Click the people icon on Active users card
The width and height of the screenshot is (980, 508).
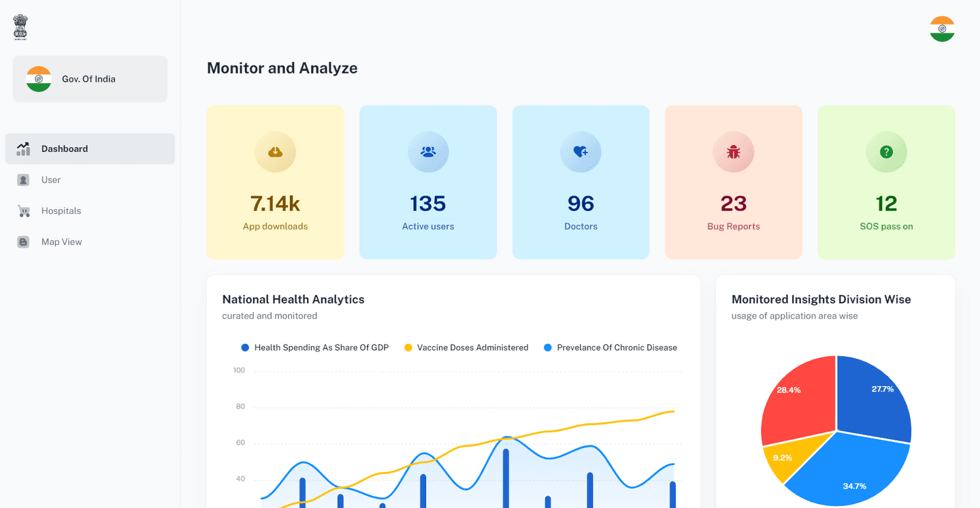tap(428, 152)
